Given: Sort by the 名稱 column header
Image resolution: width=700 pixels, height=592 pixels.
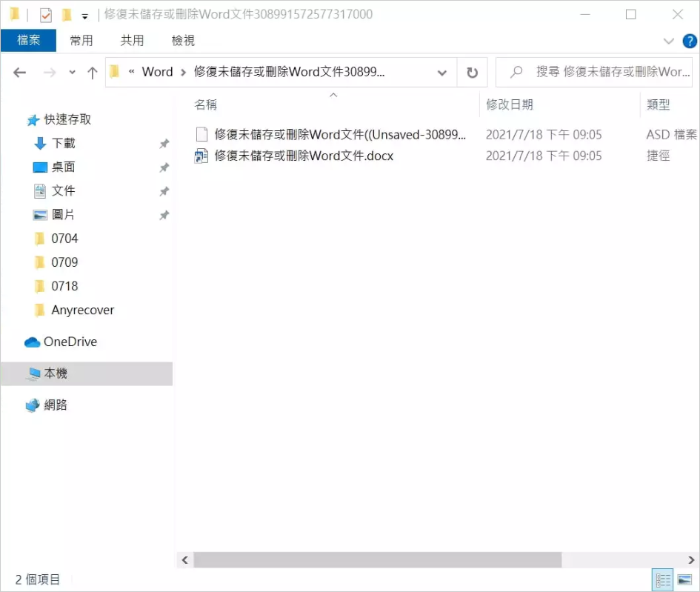Looking at the screenshot, I should [205, 104].
